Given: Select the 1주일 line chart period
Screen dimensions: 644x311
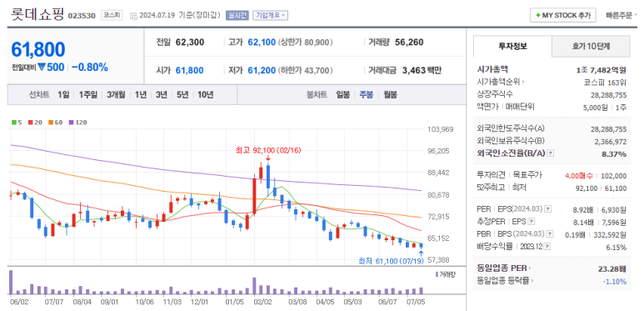Looking at the screenshot, I should point(87,94).
